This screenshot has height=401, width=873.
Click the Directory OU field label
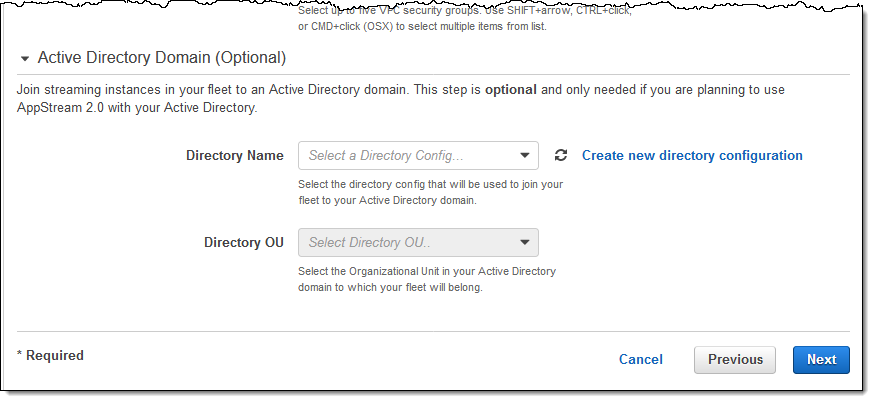point(244,243)
